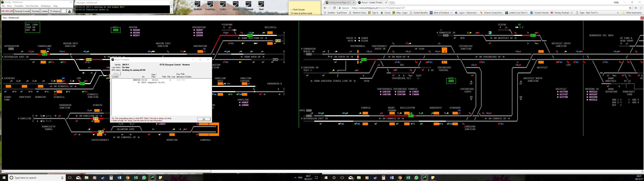Image resolution: width=644 pixels, height=181 pixels.
Task: Toggle the GARTUP ARS sub-area
Action: click(x=385, y=92)
